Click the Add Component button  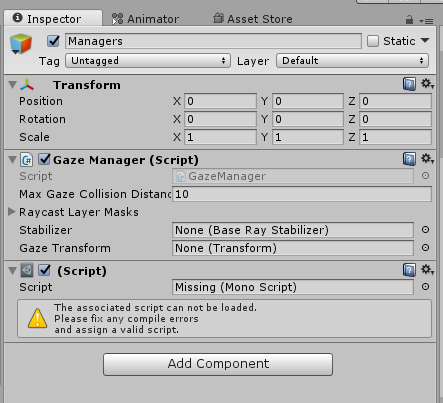[x=218, y=364]
